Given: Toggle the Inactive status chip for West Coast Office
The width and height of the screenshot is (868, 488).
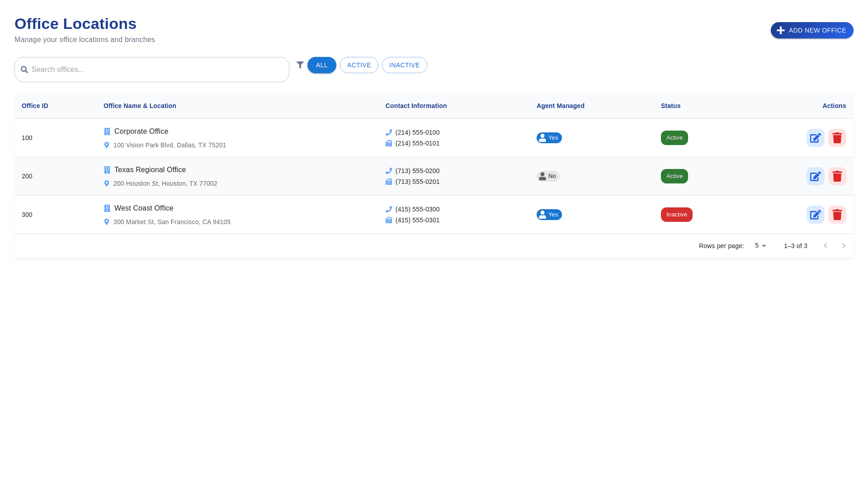Looking at the screenshot, I should 676,215.
